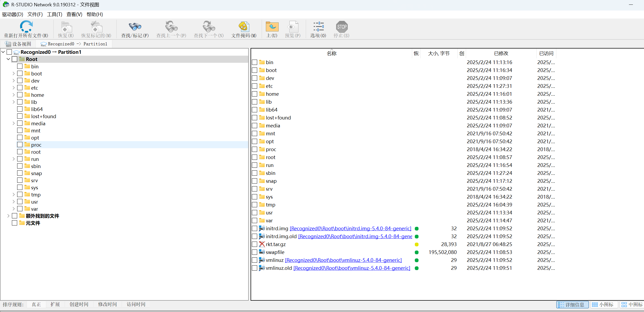Tick the checkbox for swapfile

pos(255,252)
